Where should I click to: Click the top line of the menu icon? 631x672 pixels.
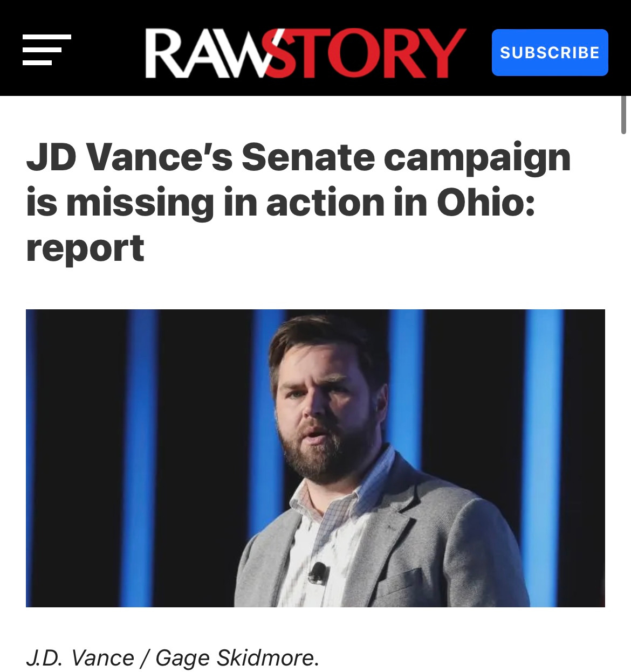(x=46, y=37)
